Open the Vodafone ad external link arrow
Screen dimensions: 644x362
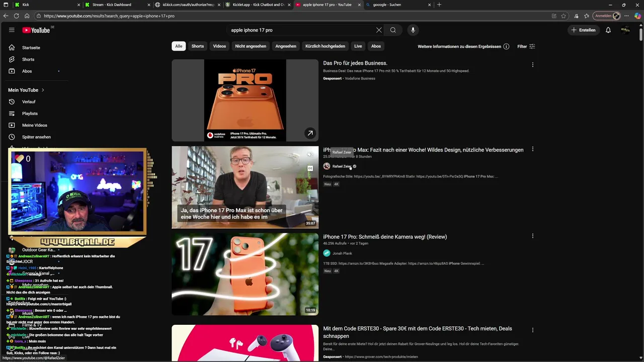pos(310,133)
